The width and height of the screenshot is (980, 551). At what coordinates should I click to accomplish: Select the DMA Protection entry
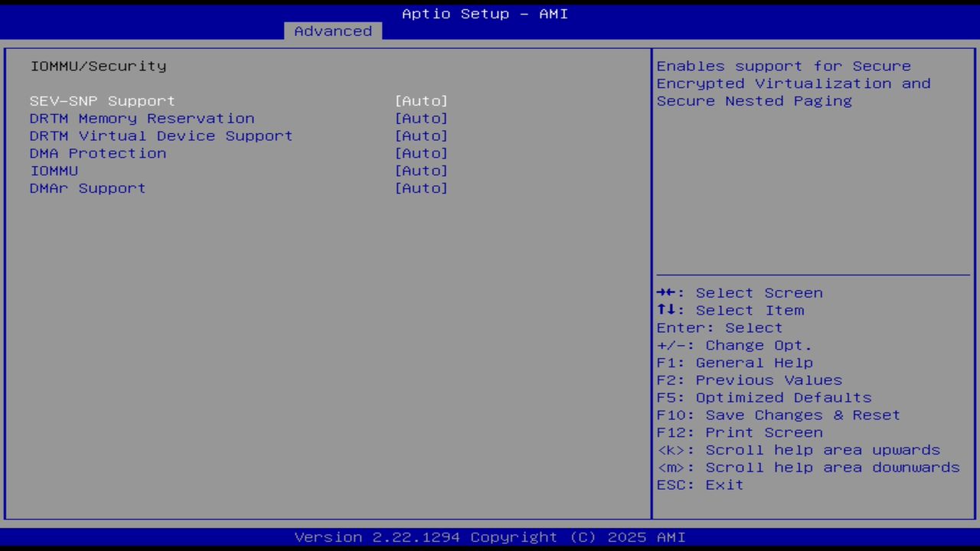[97, 153]
